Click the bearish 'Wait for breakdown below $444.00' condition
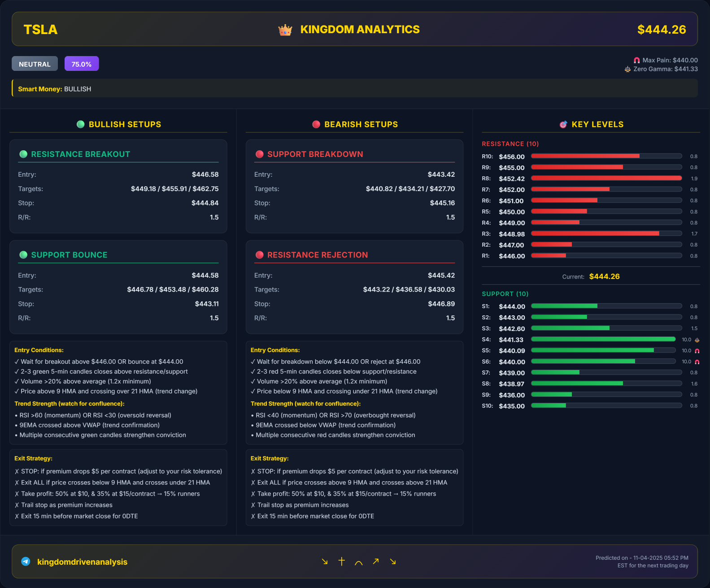Image resolution: width=710 pixels, height=588 pixels. click(x=335, y=362)
